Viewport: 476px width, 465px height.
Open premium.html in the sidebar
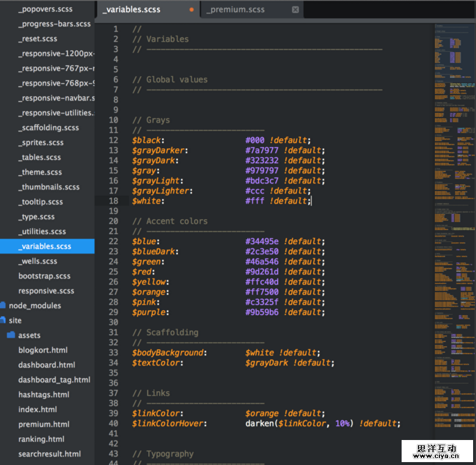44,424
